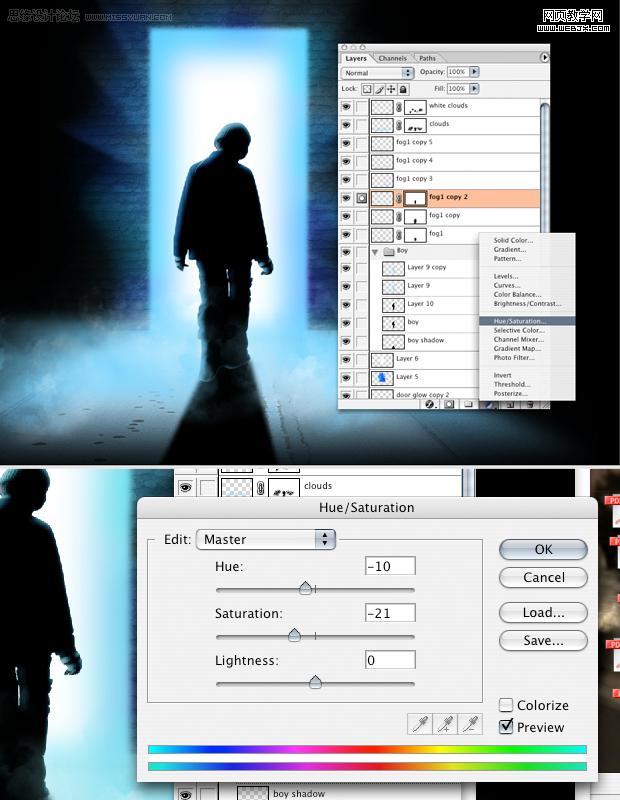Choose Color Balance from adjustment menu

(517, 295)
